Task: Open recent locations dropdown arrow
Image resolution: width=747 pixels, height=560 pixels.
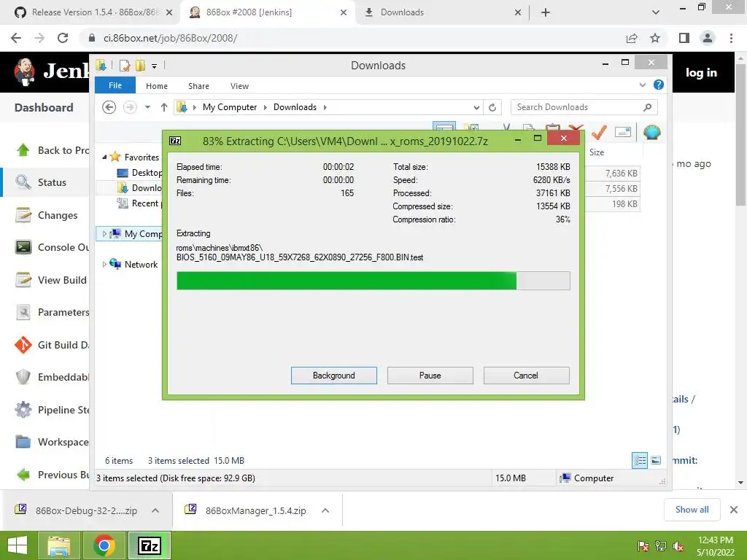Action: [147, 107]
